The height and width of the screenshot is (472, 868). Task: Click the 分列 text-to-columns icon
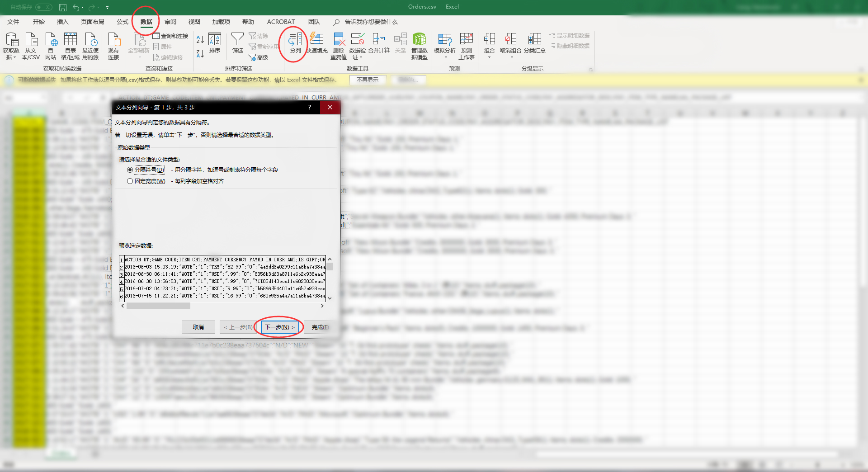point(295,43)
